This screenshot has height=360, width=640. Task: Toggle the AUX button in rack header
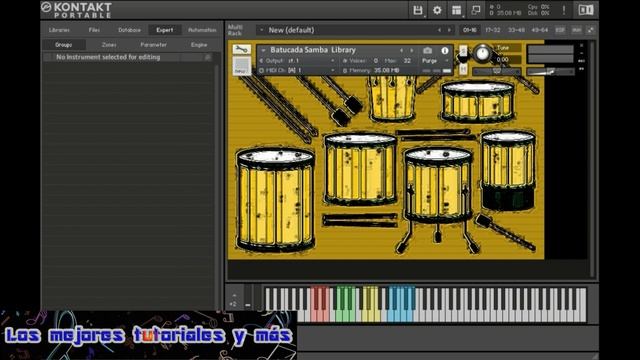(576, 30)
